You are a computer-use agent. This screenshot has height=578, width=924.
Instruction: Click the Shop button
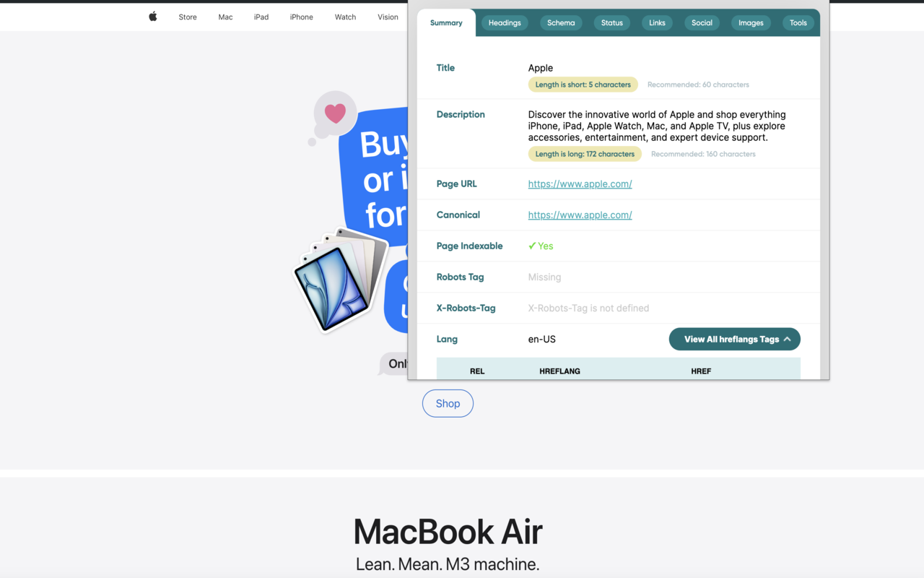coord(448,403)
